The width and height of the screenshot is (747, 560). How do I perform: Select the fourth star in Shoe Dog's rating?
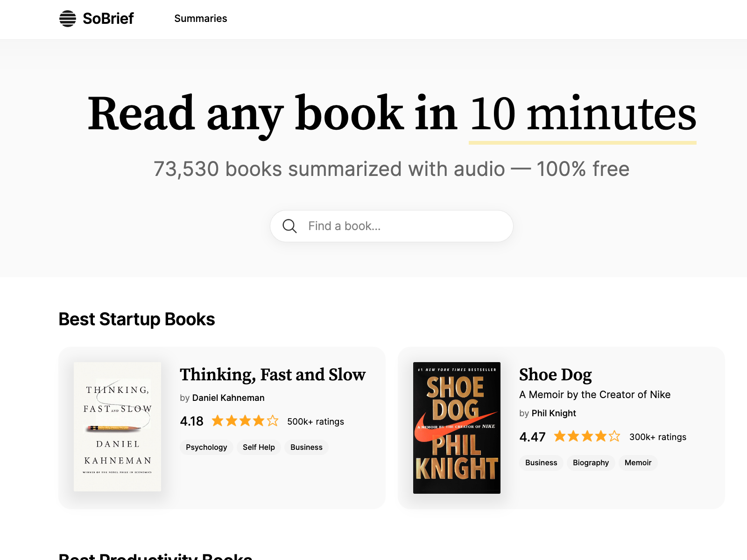tap(600, 437)
